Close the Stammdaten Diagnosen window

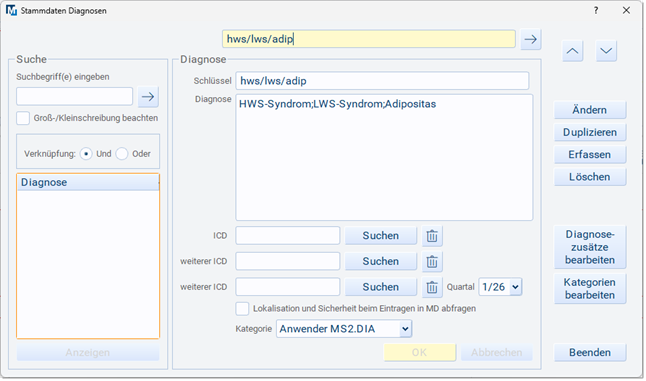[626, 10]
